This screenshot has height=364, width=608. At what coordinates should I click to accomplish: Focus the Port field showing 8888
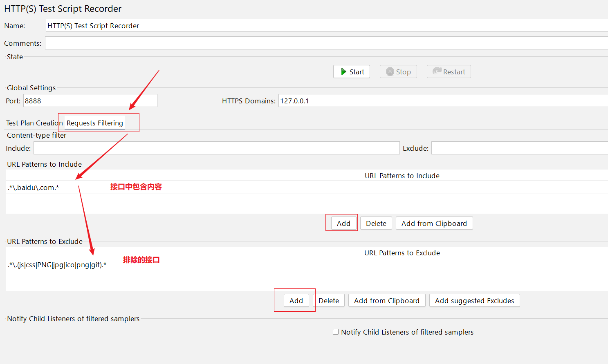[x=90, y=101]
